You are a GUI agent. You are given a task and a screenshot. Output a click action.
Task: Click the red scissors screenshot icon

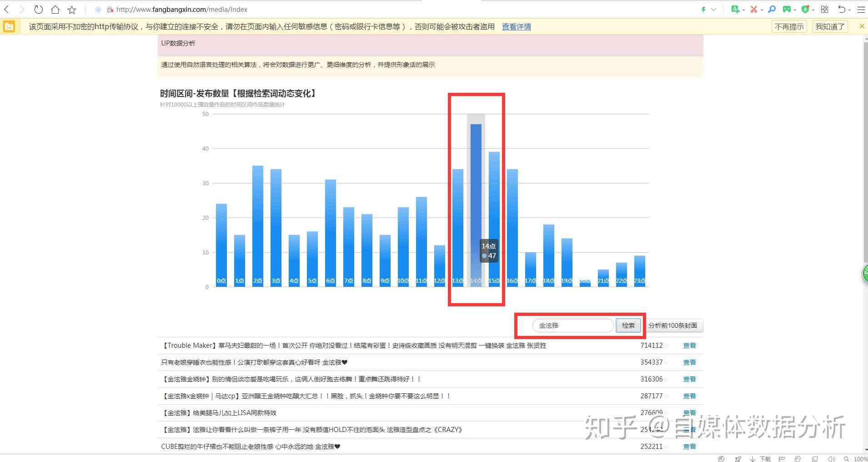754,9
